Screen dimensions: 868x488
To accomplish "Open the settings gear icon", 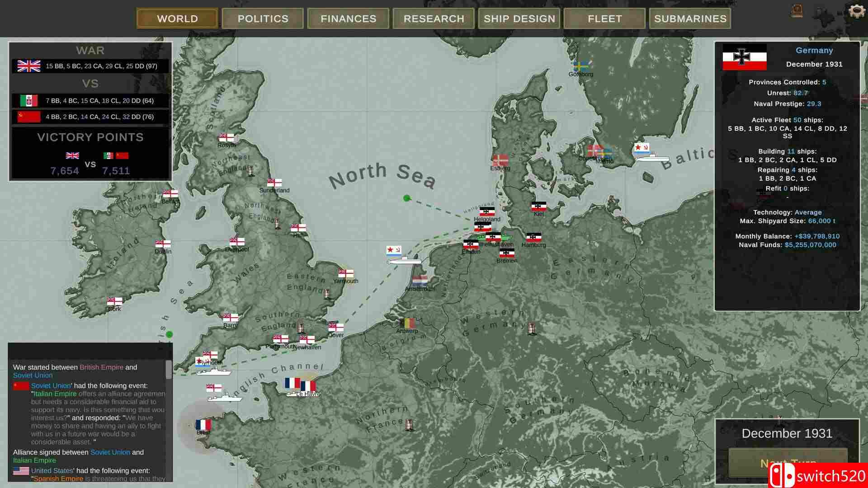I will (x=856, y=11).
